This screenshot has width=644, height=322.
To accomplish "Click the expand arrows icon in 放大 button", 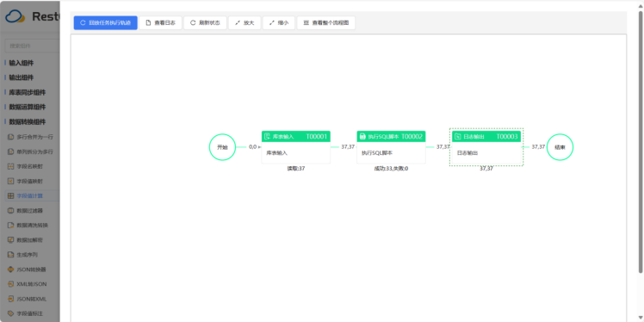I will coord(238,23).
